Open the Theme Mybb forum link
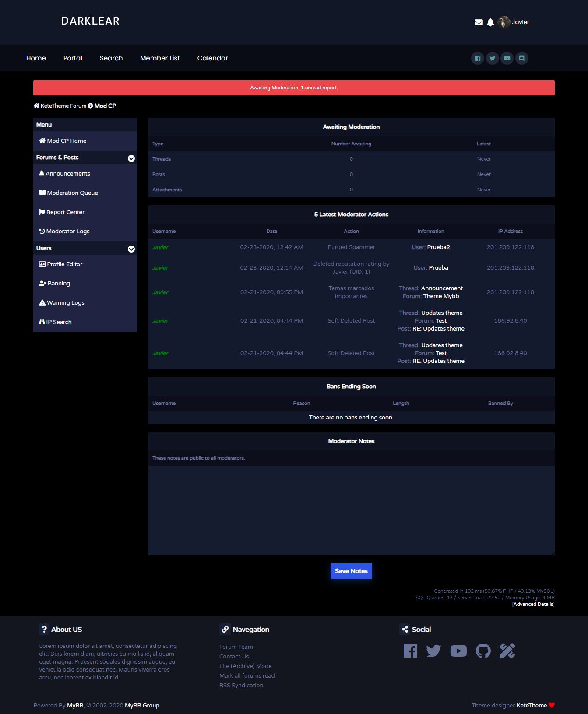 [x=441, y=296]
